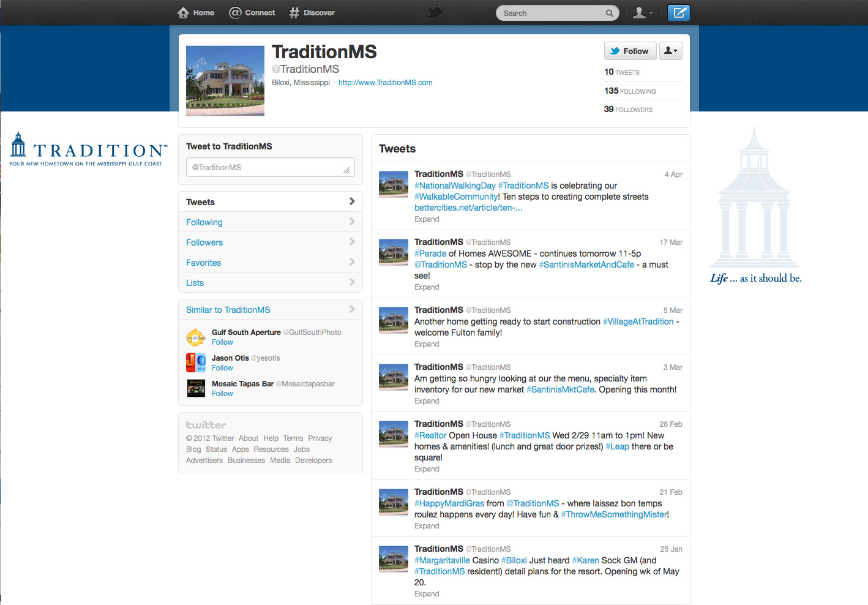Click the avatar on the 17 Mar tweet
Screen dimensions: 868x605
394,253
